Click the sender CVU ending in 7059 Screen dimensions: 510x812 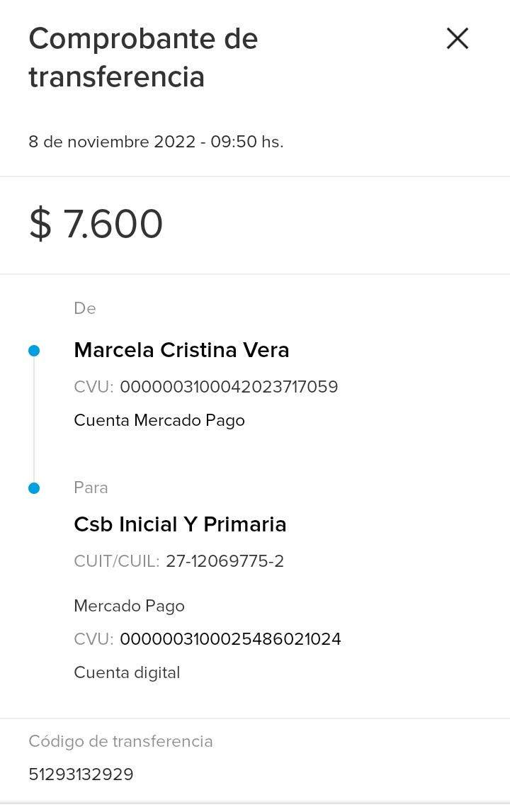[x=229, y=387]
